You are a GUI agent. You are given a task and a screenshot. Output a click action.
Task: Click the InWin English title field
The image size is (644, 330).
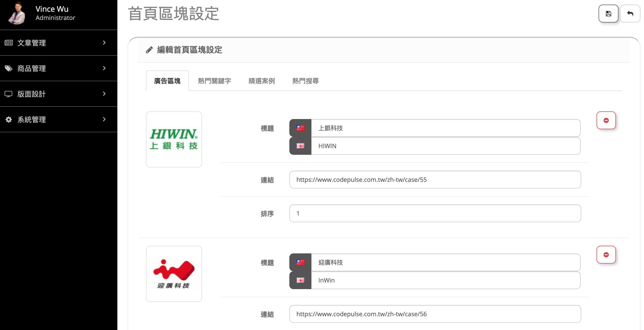coord(446,280)
